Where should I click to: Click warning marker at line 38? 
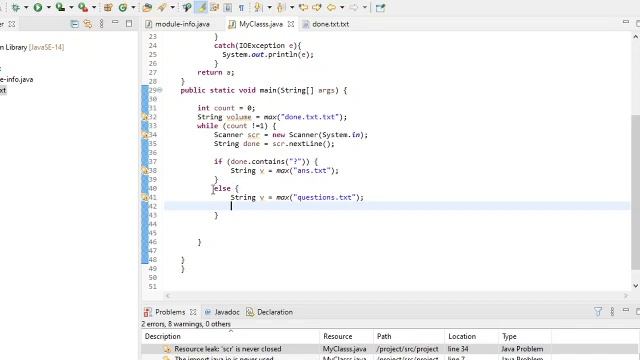click(145, 171)
